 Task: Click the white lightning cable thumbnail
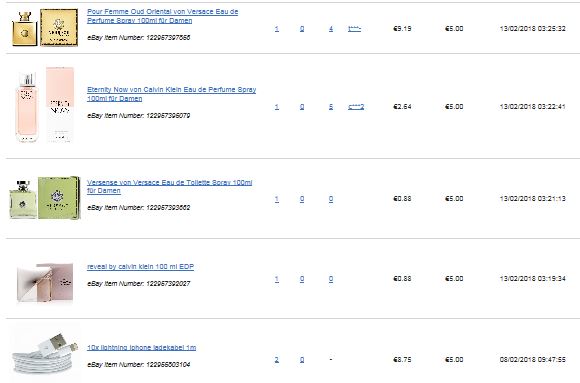click(44, 353)
